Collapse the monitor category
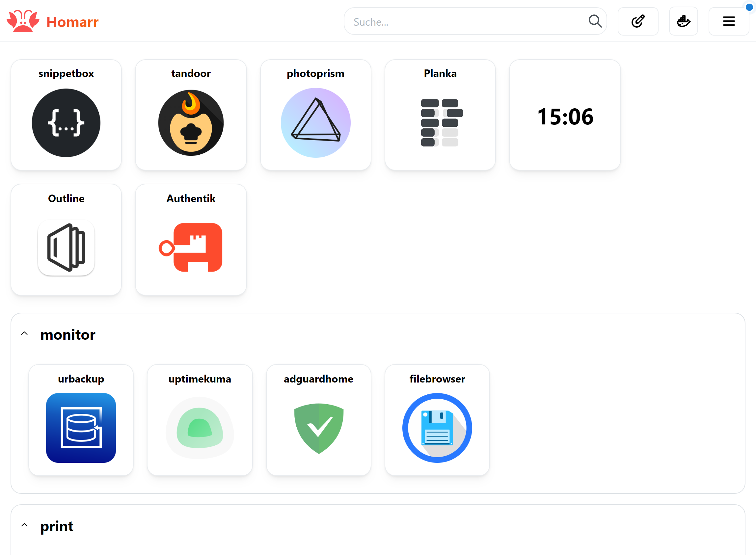Image resolution: width=756 pixels, height=555 pixels. pos(24,333)
